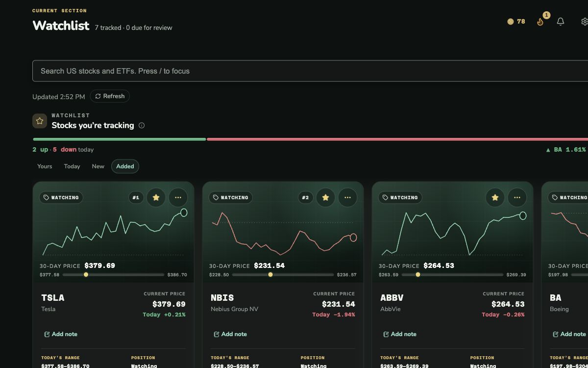Click the Nebius Group NV company name

(x=234, y=309)
